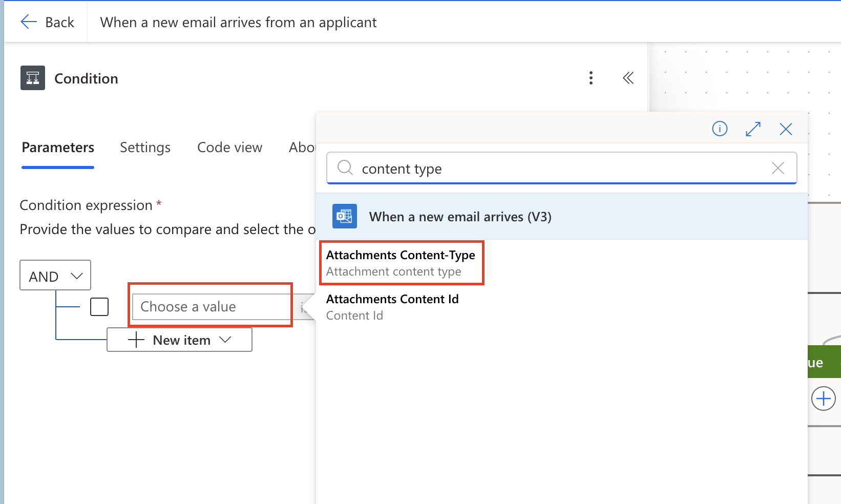Click the Choose a value input field
The width and height of the screenshot is (841, 504).
tap(211, 307)
